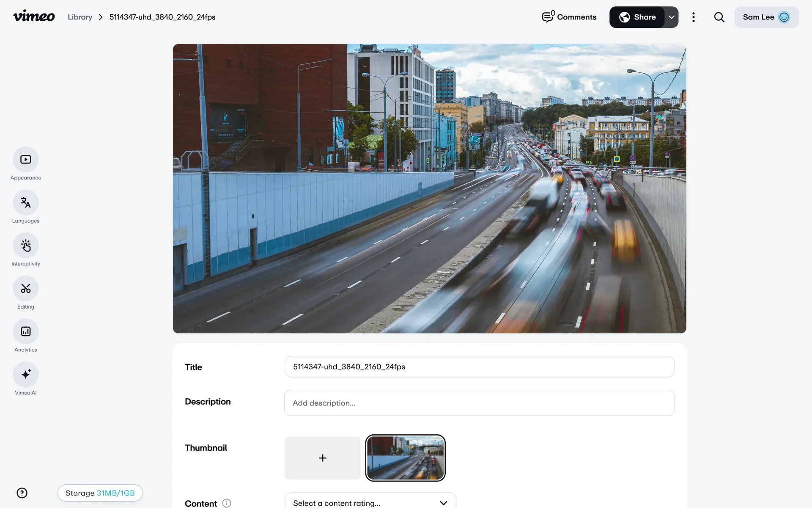Screen dimensions: 812x508
Task: Click the search magnifier icon
Action: point(719,17)
